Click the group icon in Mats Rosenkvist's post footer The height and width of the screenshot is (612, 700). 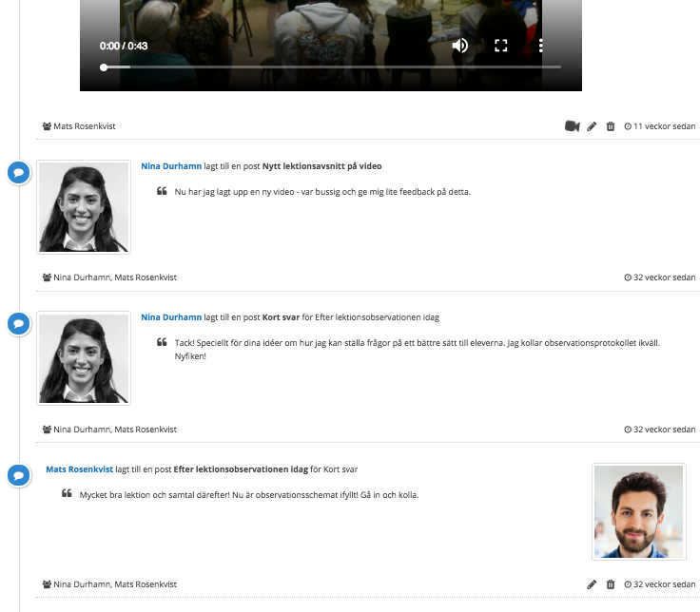coord(47,584)
